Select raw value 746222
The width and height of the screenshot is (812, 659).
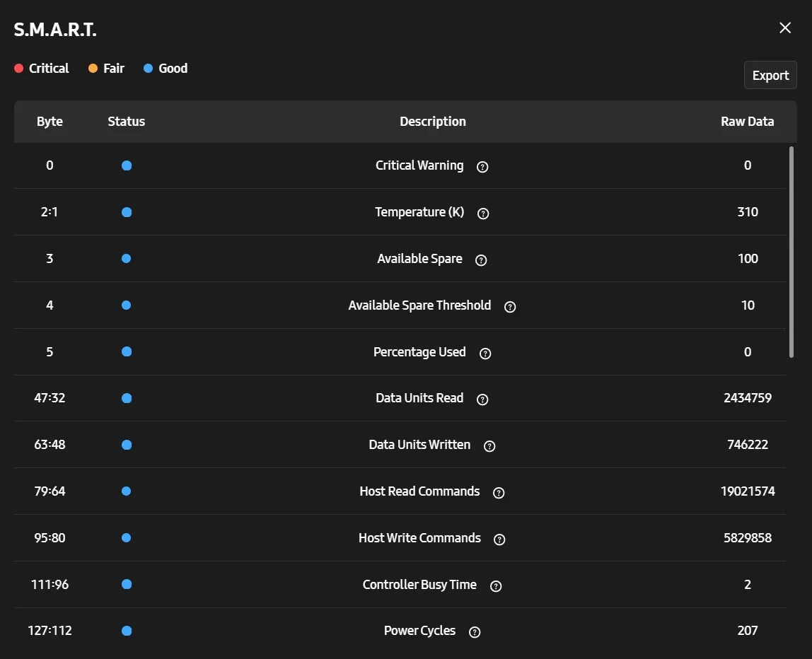tap(747, 444)
